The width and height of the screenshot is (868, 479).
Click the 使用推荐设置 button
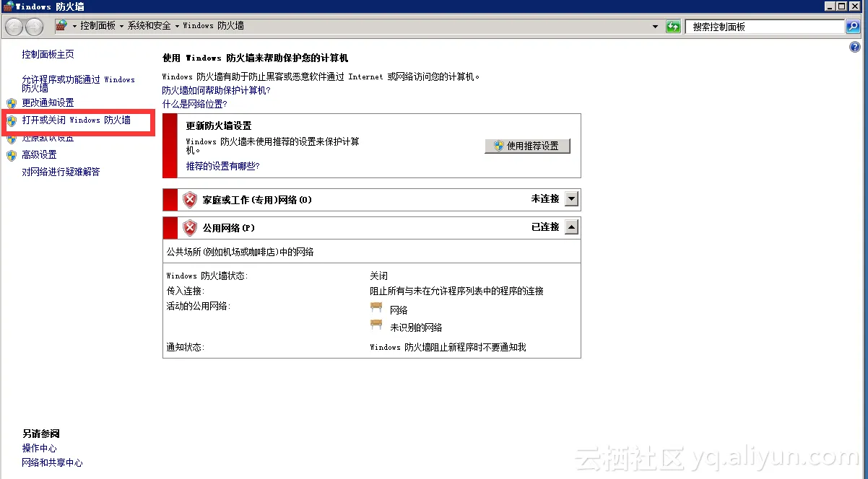pyautogui.click(x=527, y=146)
